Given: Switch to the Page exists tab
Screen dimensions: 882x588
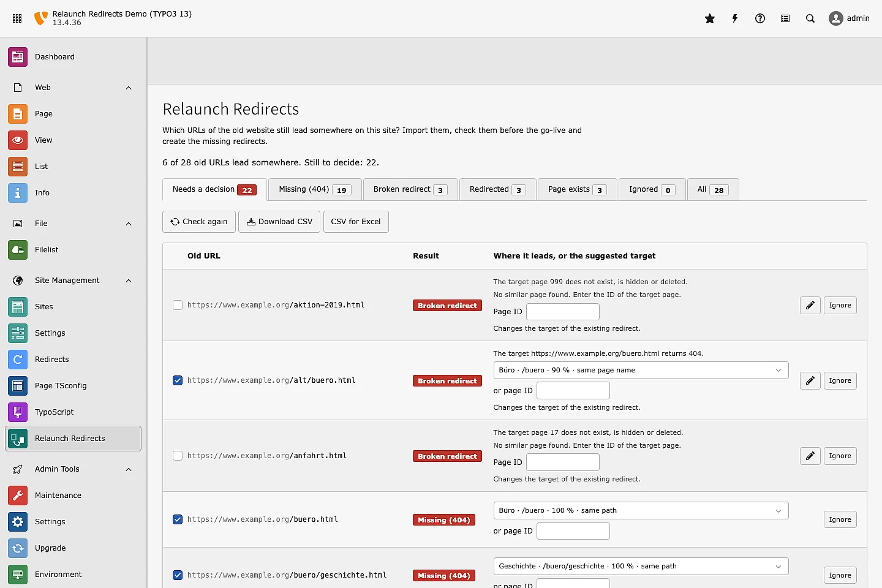Looking at the screenshot, I should tap(578, 190).
